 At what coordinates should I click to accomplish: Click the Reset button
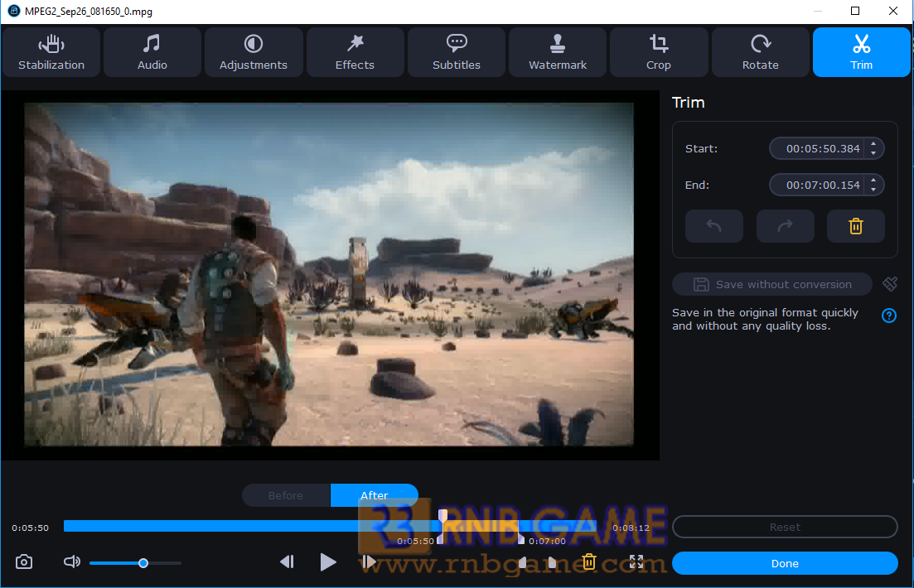[785, 527]
